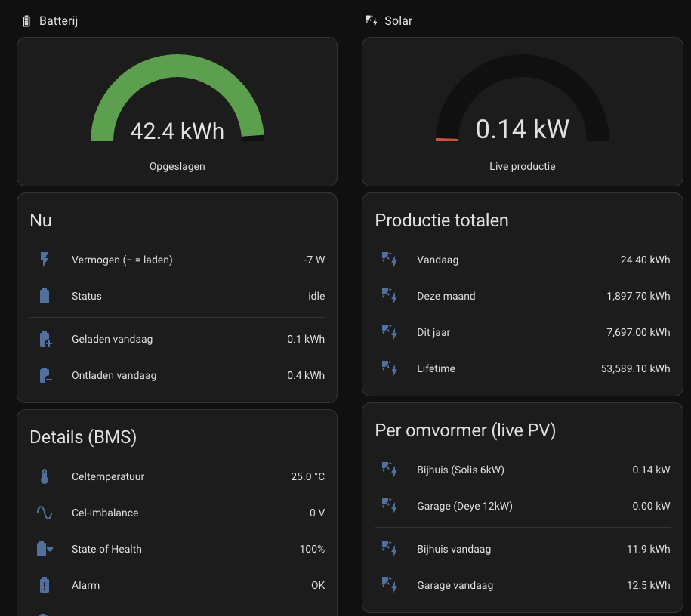Open the 42.4 kWh Opgeslagen gauge

pyautogui.click(x=177, y=112)
